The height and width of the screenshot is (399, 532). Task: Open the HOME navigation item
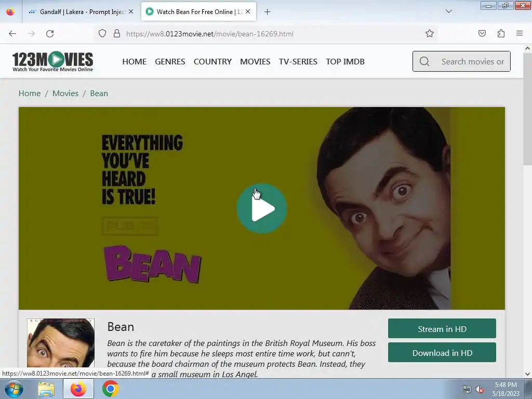pos(135,62)
